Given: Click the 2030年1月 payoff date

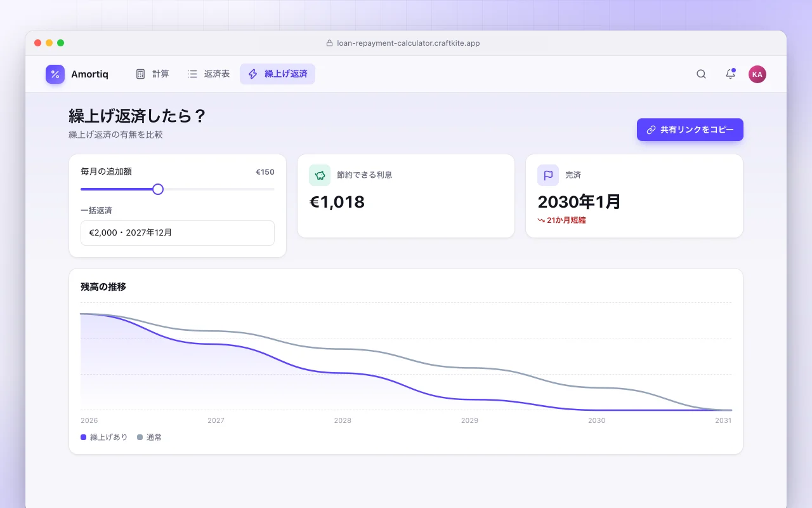Looking at the screenshot, I should click(x=579, y=202).
